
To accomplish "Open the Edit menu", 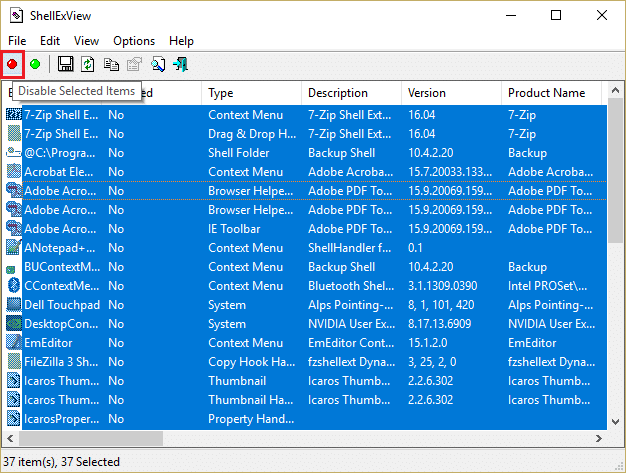I will (x=50, y=41).
